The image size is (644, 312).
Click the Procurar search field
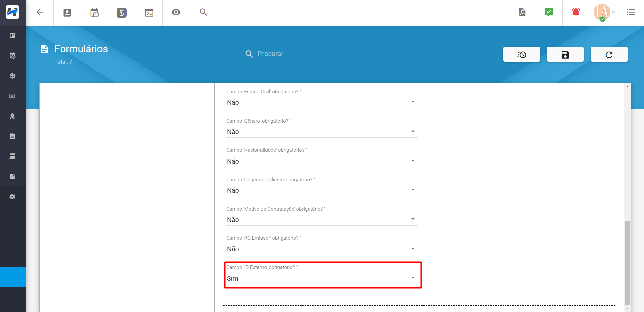pos(347,54)
